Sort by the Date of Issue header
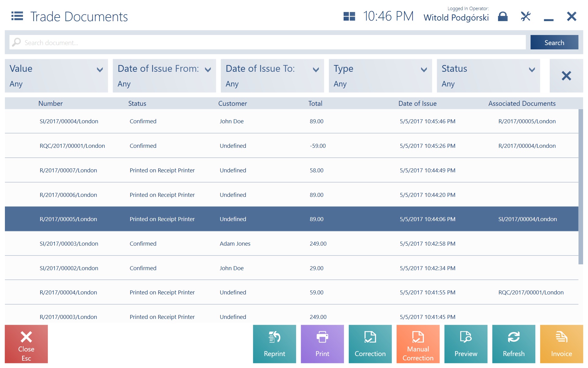Viewport: 588px width, 368px height. tap(417, 104)
